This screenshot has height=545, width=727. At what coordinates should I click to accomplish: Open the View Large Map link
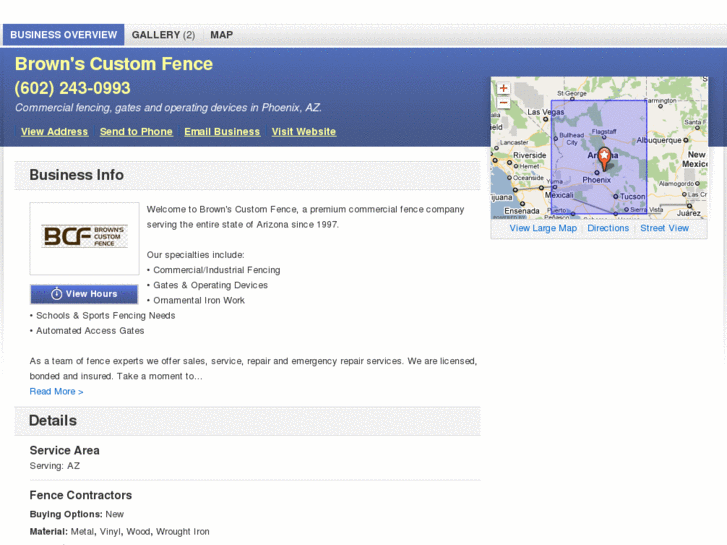[543, 228]
